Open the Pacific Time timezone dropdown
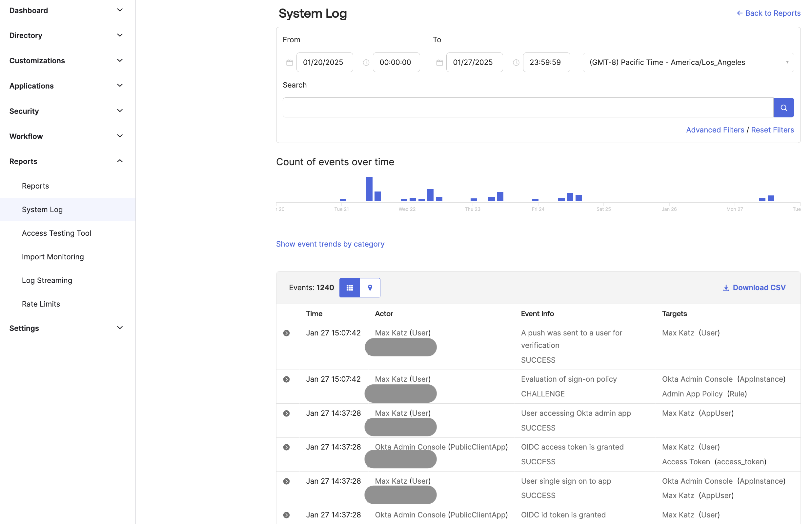 (x=688, y=62)
